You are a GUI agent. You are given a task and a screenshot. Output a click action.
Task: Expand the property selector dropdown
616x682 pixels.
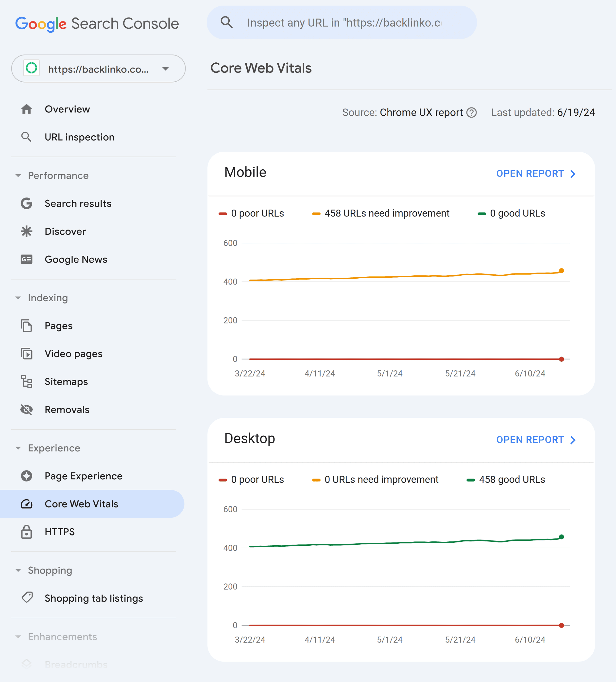pyautogui.click(x=165, y=69)
